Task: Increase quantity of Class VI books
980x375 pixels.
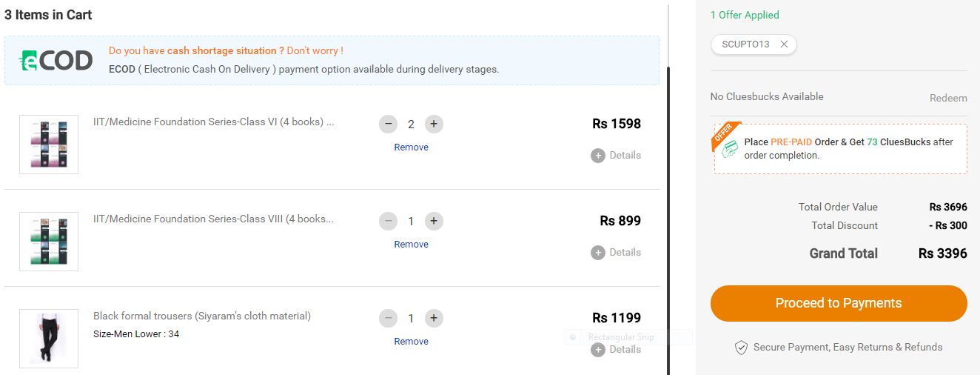Action: tap(434, 124)
